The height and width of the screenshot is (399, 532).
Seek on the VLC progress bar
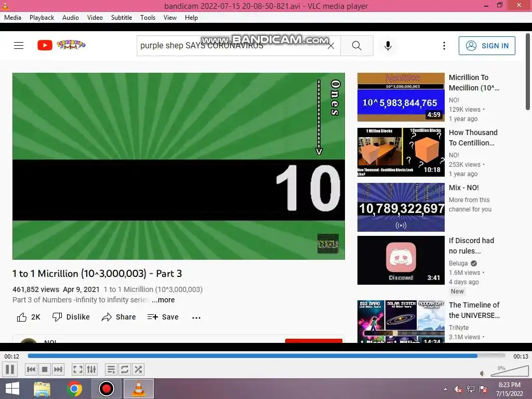coord(267,356)
